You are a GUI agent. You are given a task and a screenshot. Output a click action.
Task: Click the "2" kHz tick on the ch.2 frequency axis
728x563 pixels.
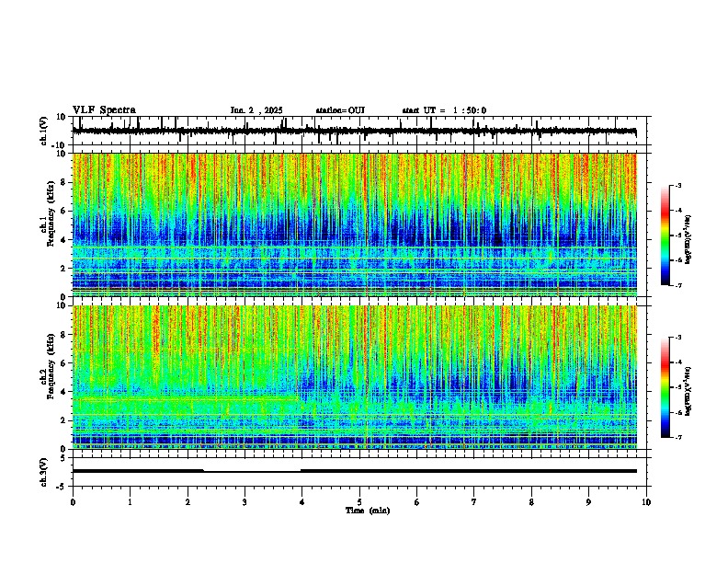pos(64,420)
